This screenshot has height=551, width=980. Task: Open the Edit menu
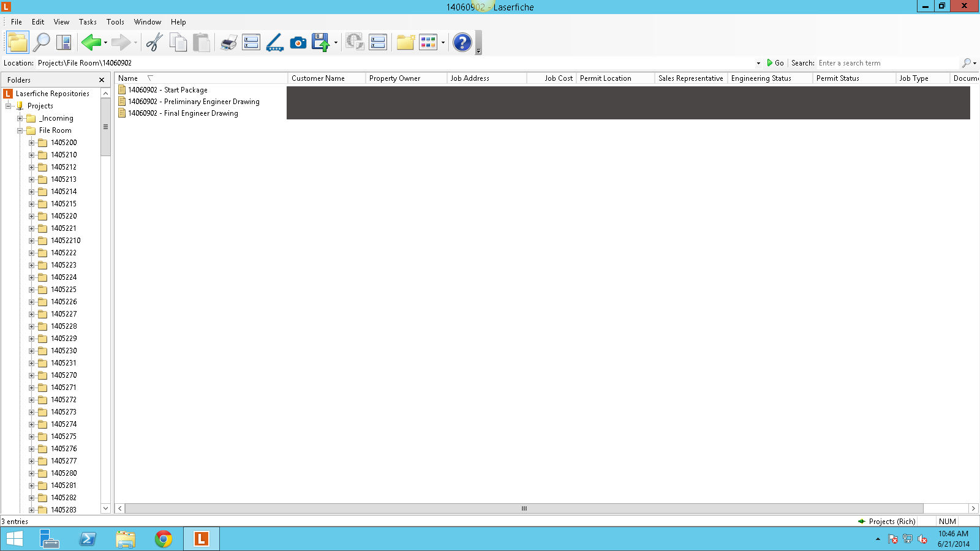(38, 22)
